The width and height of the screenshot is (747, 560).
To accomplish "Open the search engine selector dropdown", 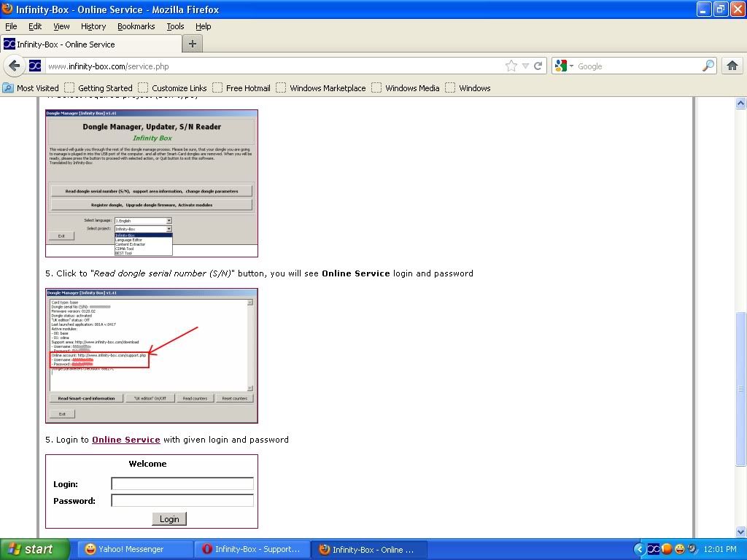I will click(571, 66).
